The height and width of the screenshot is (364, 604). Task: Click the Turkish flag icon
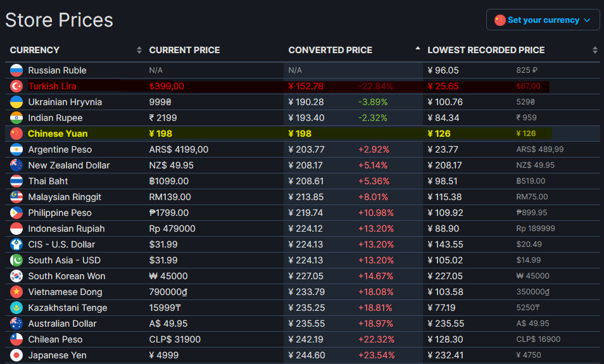(16, 86)
